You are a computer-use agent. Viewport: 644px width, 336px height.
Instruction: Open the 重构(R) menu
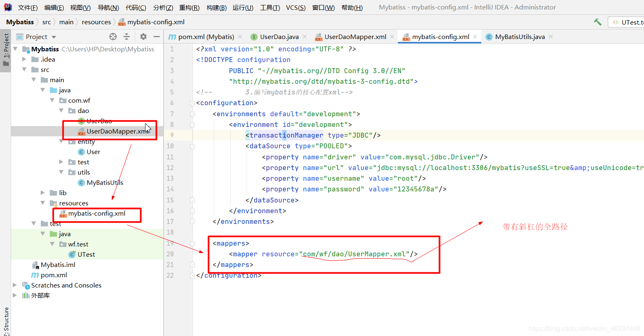pos(189,7)
